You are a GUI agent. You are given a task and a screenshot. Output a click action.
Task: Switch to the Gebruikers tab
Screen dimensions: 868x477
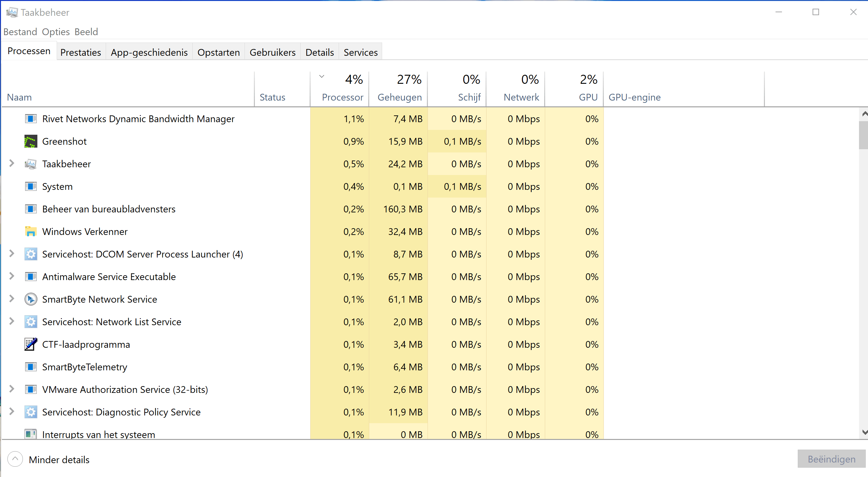click(273, 52)
